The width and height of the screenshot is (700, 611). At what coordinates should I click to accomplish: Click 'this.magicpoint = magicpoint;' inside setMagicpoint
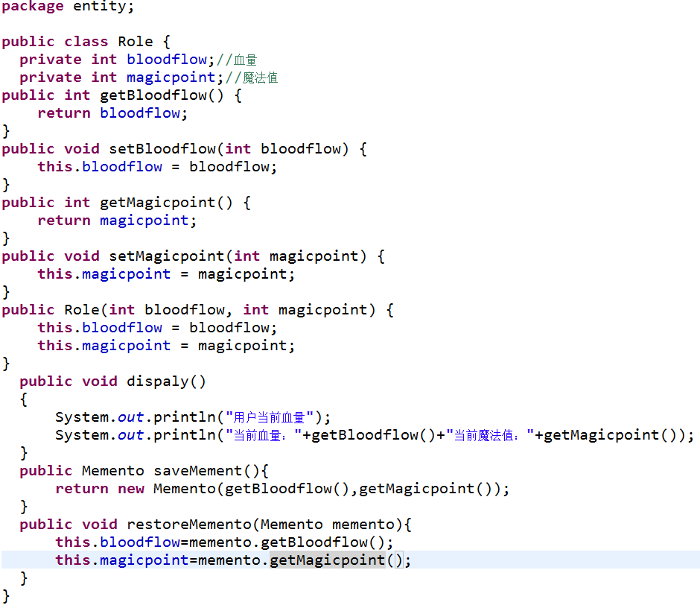(x=166, y=273)
